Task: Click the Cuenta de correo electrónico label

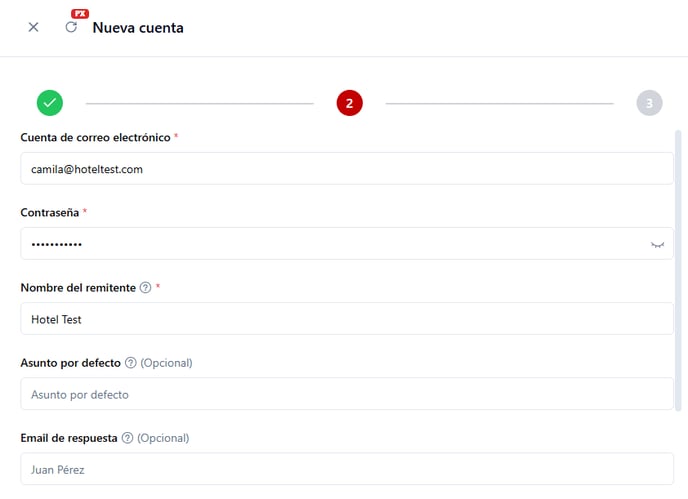Action: tap(95, 137)
